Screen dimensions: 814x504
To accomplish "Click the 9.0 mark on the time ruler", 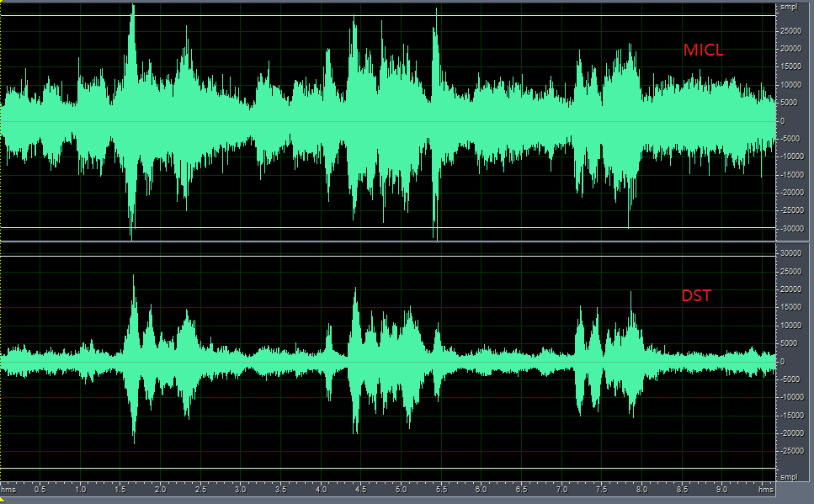I will (x=722, y=490).
